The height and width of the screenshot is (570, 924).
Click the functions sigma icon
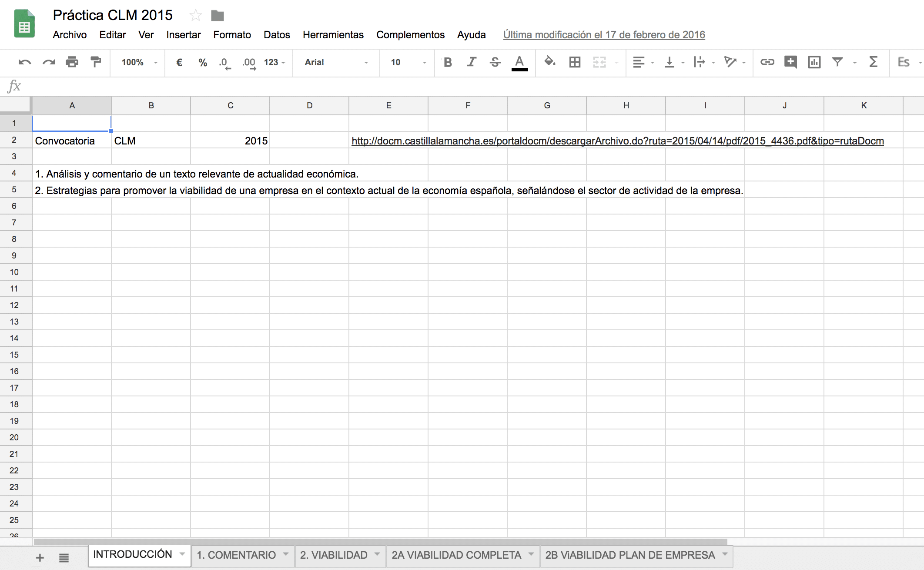(x=873, y=62)
